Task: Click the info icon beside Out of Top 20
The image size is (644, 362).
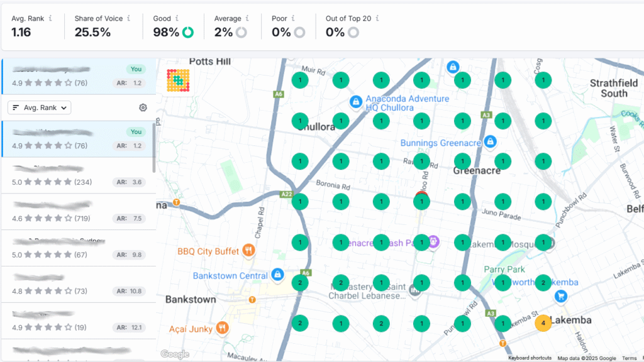Action: coord(377,19)
